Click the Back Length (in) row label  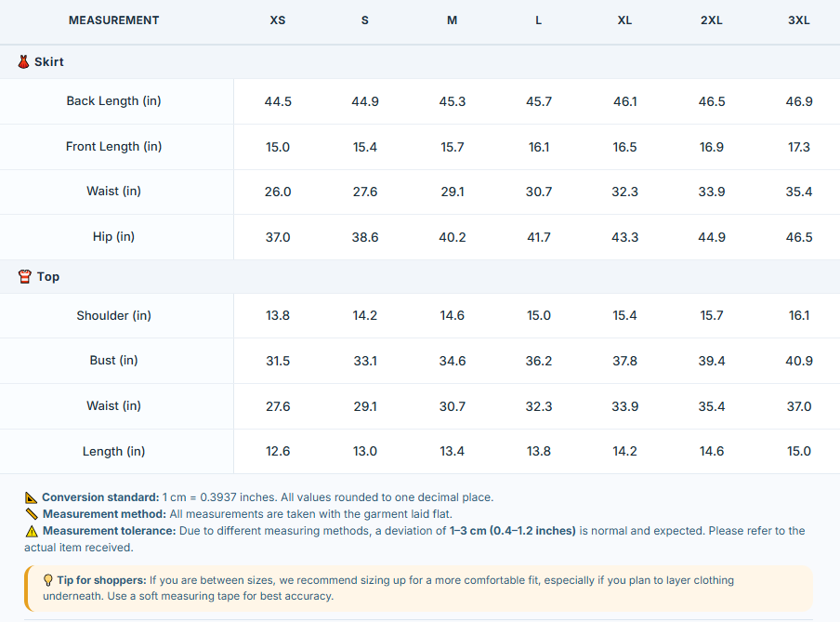tap(113, 101)
